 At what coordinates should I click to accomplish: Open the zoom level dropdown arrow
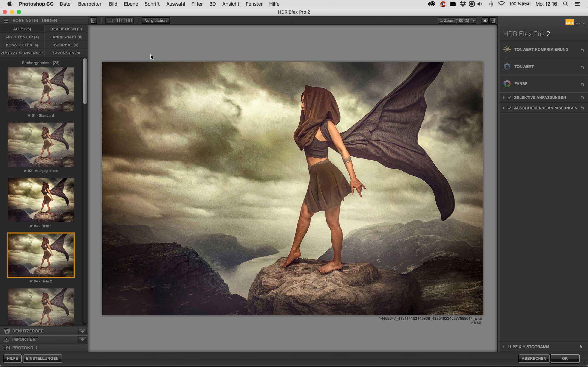474,21
